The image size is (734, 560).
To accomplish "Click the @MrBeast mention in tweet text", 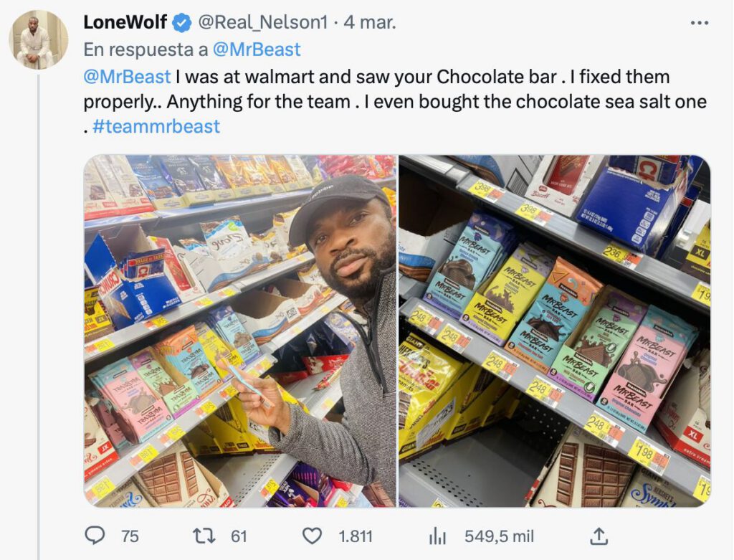I will click(127, 77).
